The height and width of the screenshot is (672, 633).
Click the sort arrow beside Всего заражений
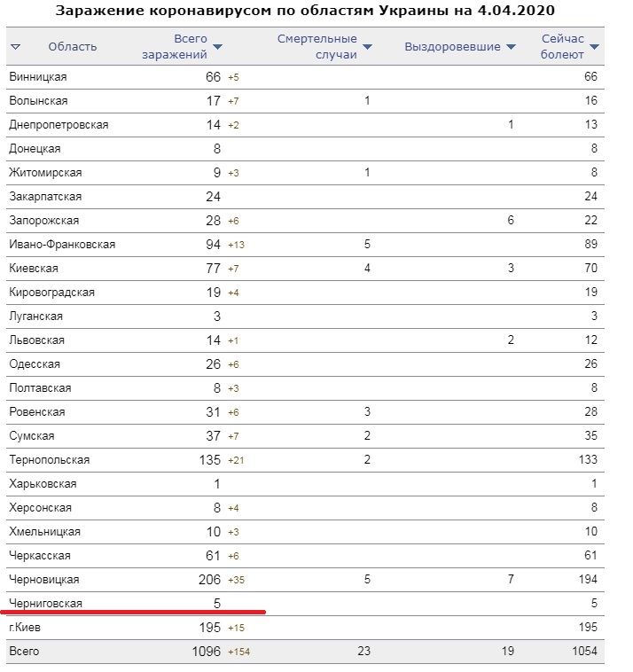(218, 46)
